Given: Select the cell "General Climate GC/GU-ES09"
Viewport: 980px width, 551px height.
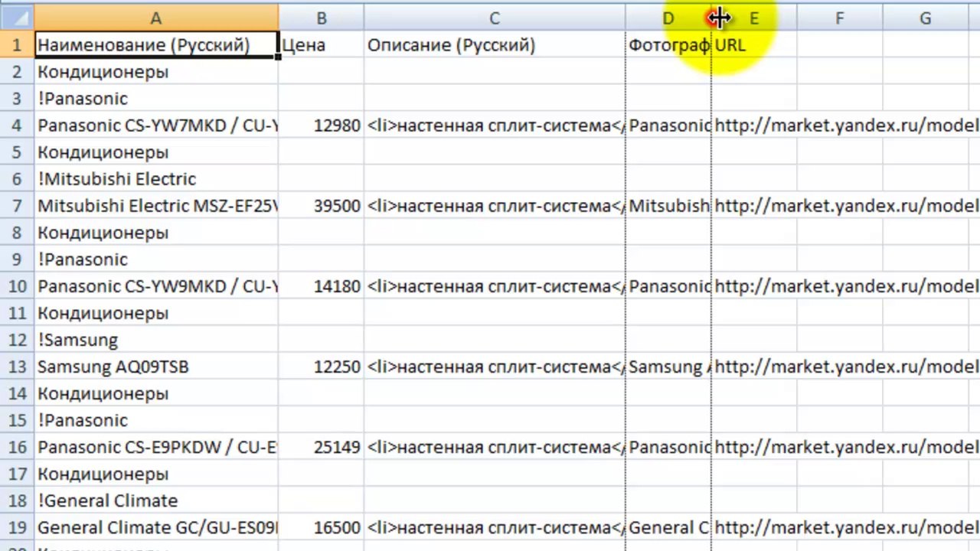Looking at the screenshot, I should pyautogui.click(x=156, y=527).
